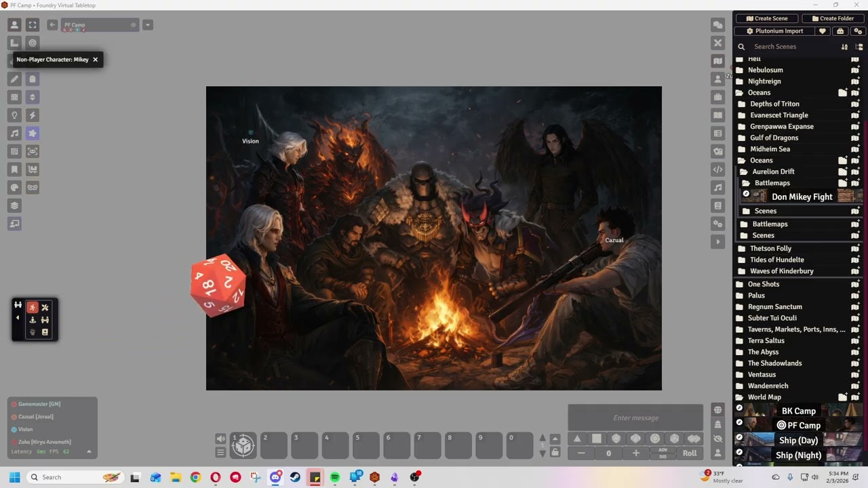Select the Measurement Controls ruler tool
868x488 pixels.
tap(14, 43)
